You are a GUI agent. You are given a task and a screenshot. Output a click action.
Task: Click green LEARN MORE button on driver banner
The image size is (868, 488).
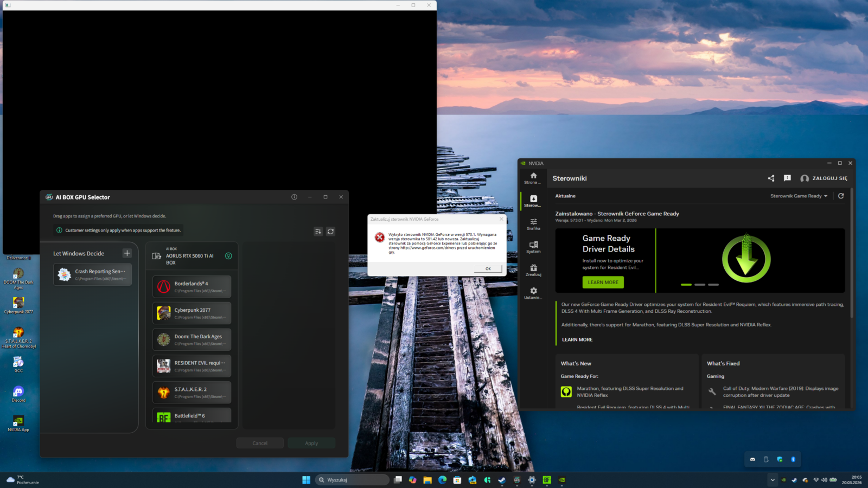click(x=603, y=282)
